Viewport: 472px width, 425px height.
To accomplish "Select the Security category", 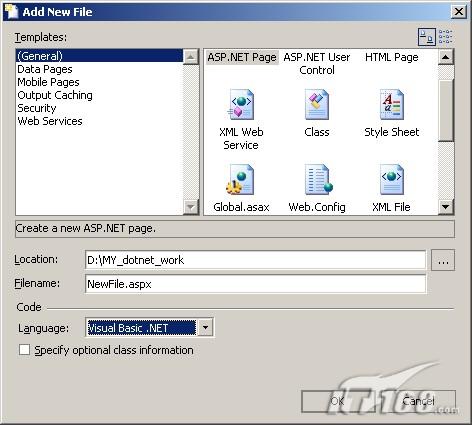I will [37, 108].
